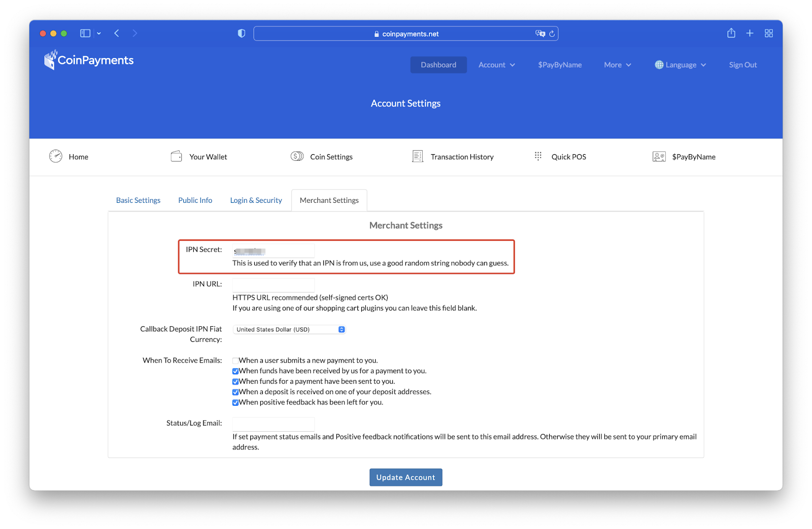Click the Quick POS grid icon

(x=538, y=156)
